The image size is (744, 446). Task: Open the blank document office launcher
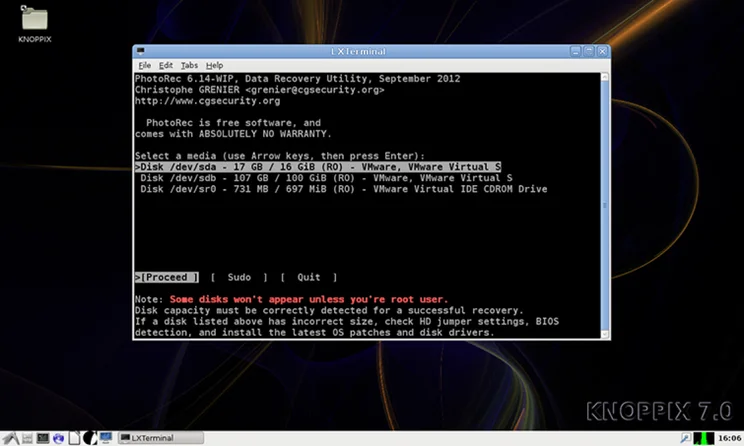point(74,438)
